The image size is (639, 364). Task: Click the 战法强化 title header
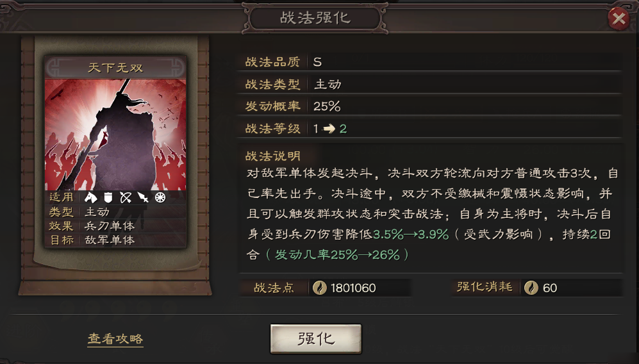pyautogui.click(x=315, y=18)
